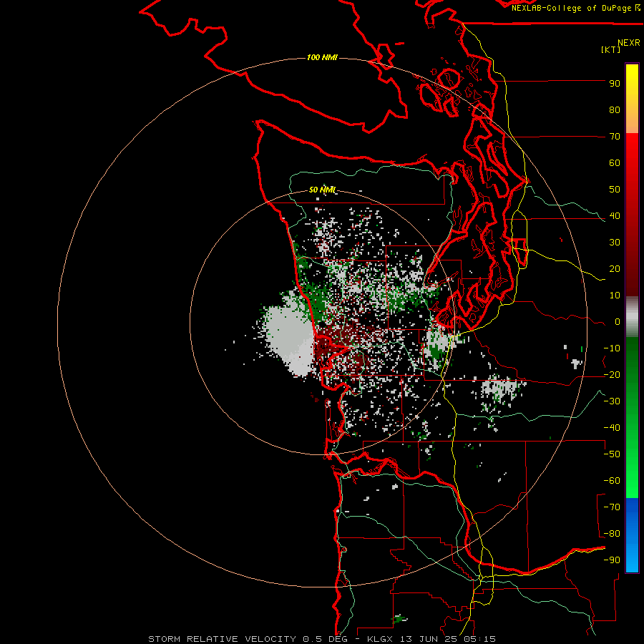
Task: Click the -80 value on velocity scale
Action: coord(612,534)
